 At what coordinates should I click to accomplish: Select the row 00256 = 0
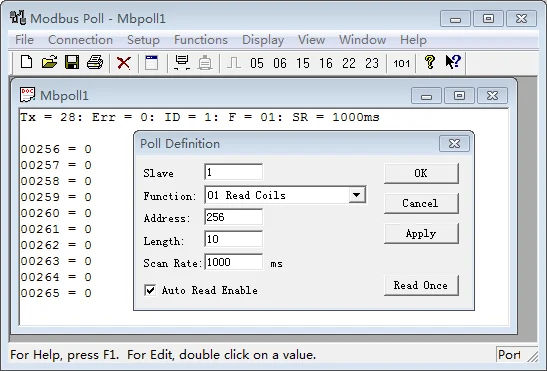tap(56, 149)
